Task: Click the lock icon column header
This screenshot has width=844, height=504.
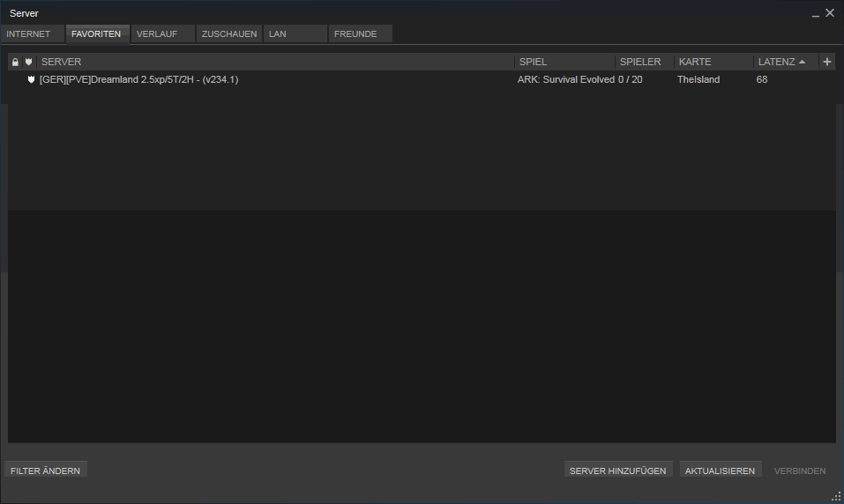Action: [15, 62]
